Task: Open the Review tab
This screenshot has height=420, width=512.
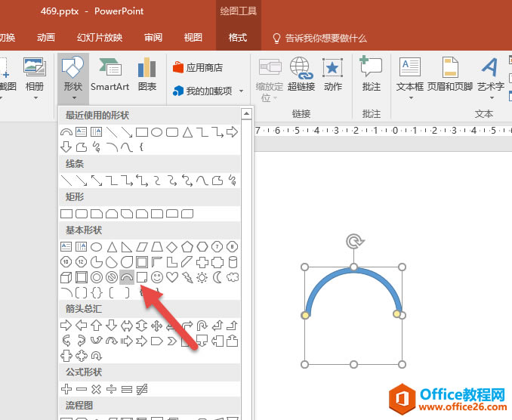Action: pos(153,38)
